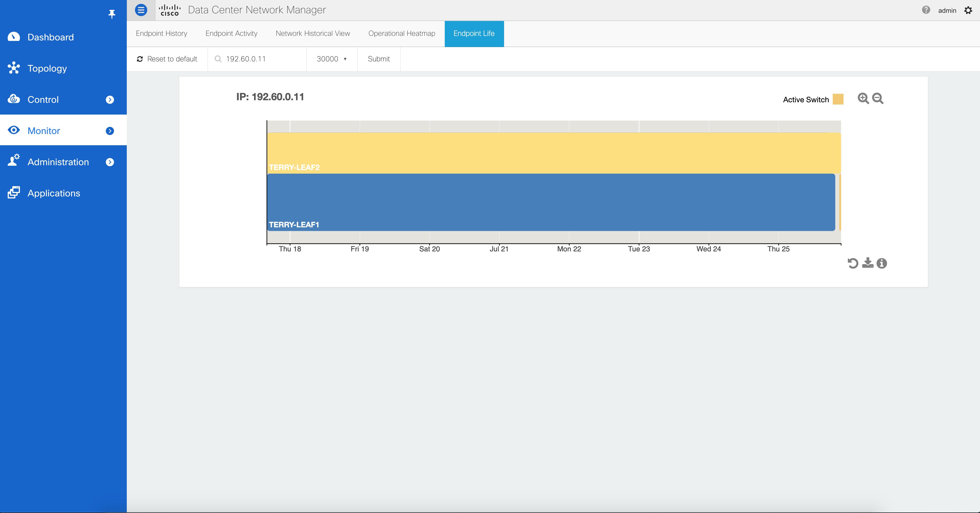
Task: Expand the Administration section chevron
Action: point(110,162)
